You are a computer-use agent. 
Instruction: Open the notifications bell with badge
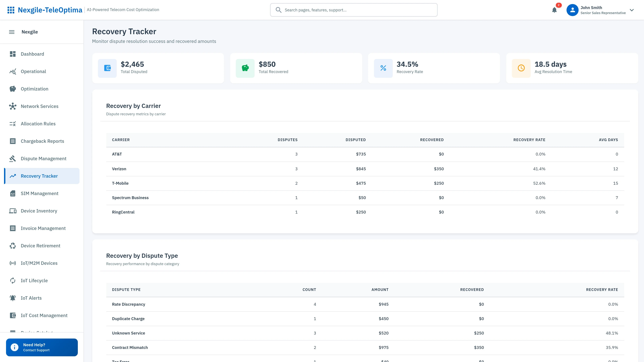coord(554,10)
